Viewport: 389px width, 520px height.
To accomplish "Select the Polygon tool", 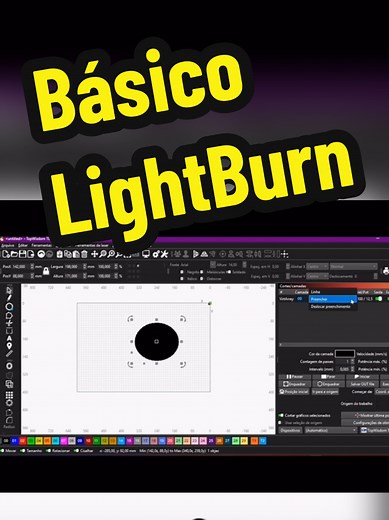I will click(9, 315).
